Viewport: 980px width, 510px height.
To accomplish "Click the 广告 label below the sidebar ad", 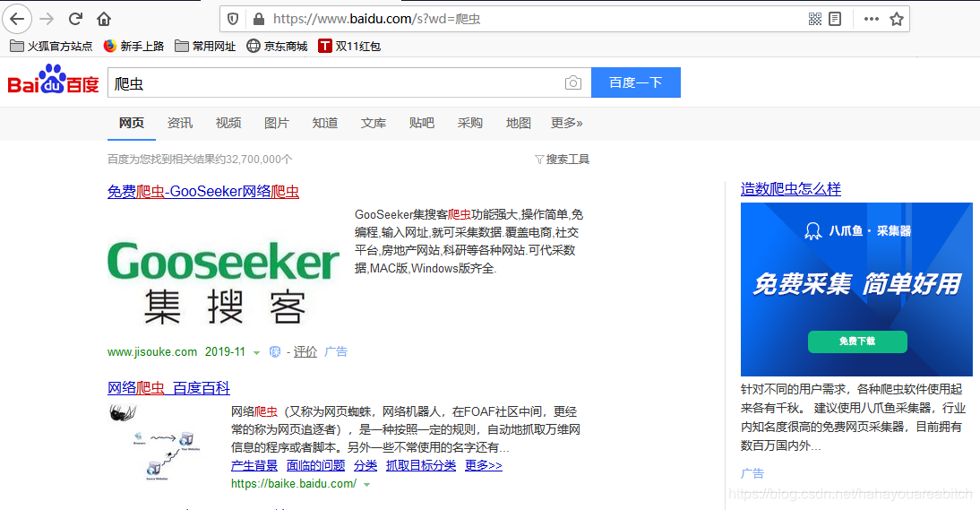I will click(752, 474).
